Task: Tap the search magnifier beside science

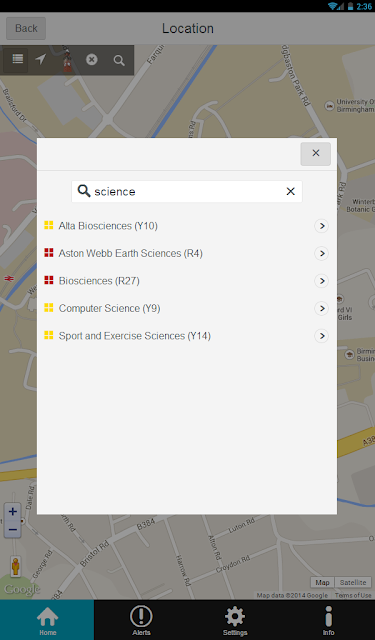Action: (84, 191)
